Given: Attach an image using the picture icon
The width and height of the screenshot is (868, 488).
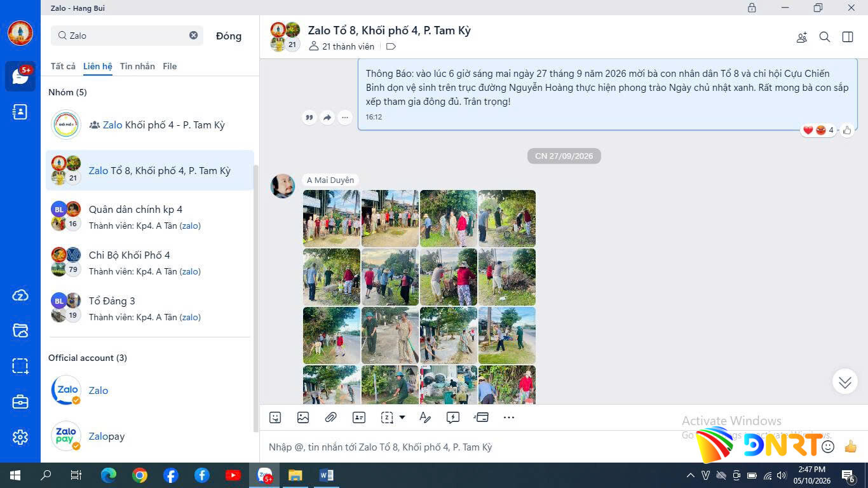Looking at the screenshot, I should click(303, 417).
